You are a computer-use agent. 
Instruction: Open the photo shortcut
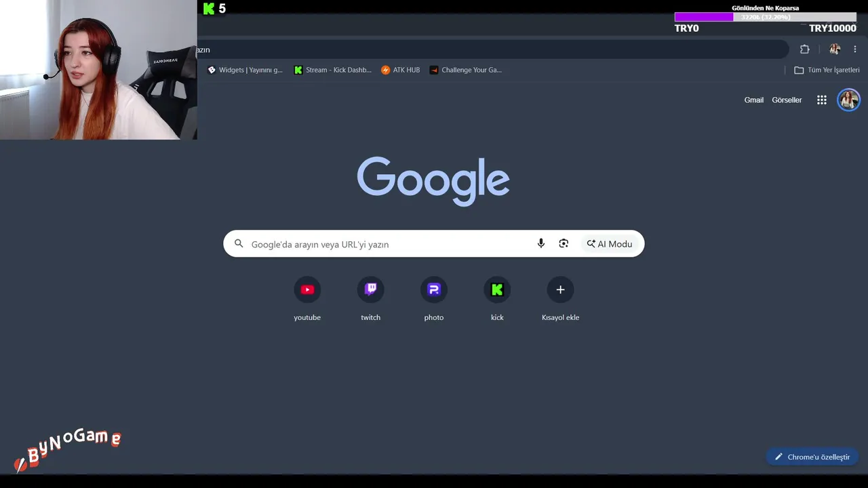pos(434,298)
